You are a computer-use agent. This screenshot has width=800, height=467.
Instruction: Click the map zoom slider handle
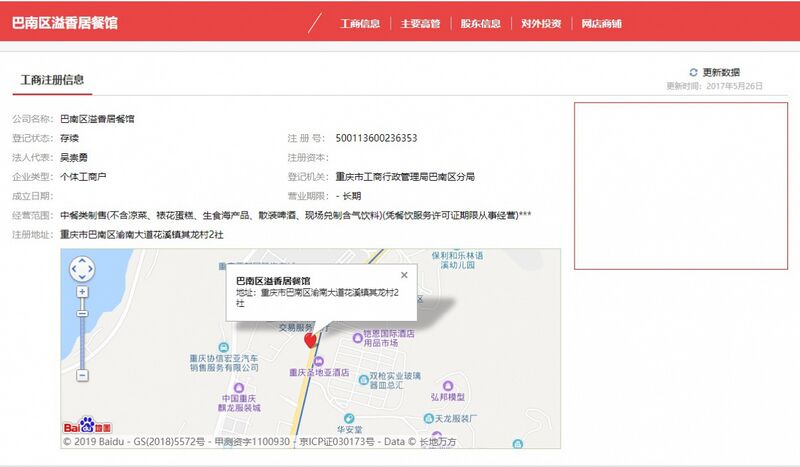(x=82, y=313)
